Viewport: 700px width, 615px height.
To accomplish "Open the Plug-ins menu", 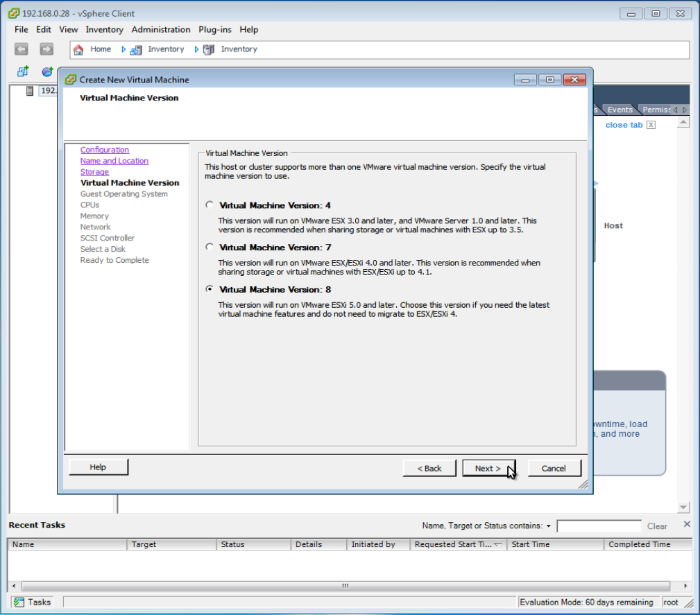I will [x=215, y=29].
